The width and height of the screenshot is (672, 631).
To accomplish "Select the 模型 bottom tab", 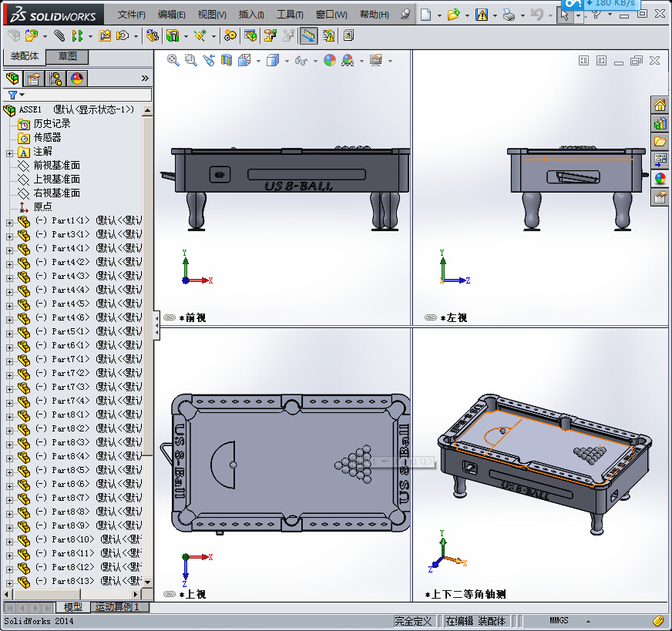I will [x=73, y=607].
